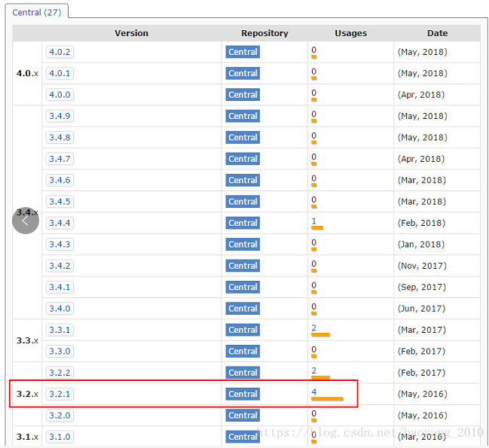The image size is (489, 448).
Task: Click Central badge in 3.4.9 row
Action: click(243, 116)
